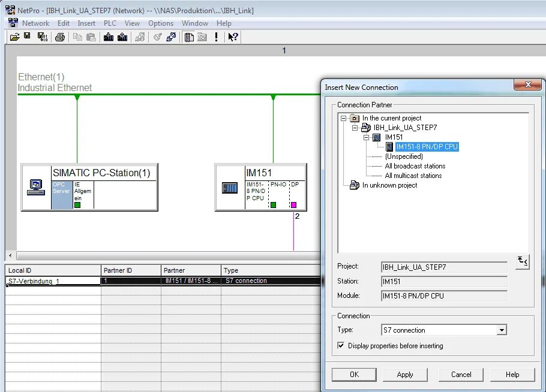This screenshot has width=546, height=392.
Task: Click the NetPro icon beside the Network menu
Action: (13, 23)
